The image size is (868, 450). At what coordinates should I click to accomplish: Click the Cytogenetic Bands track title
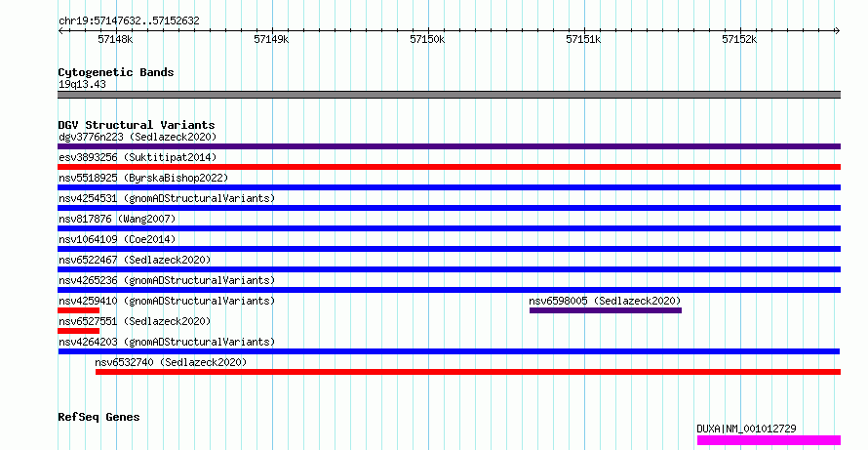(116, 72)
